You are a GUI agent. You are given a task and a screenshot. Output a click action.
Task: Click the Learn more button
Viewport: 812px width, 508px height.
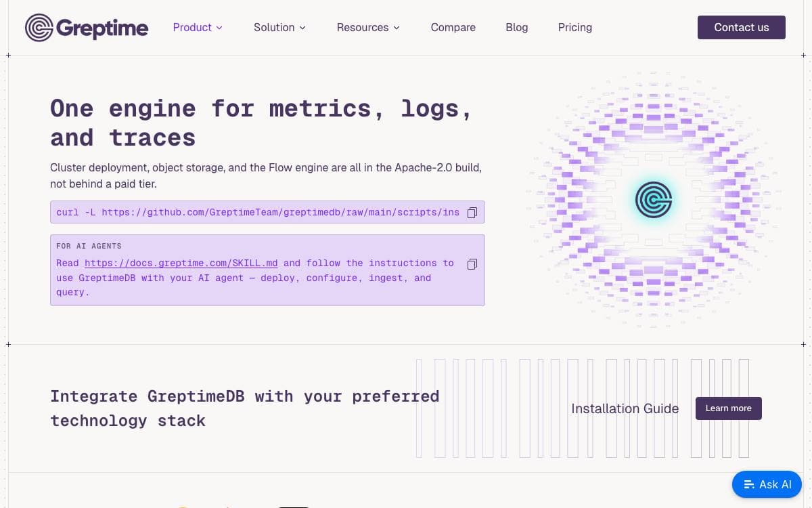(729, 408)
